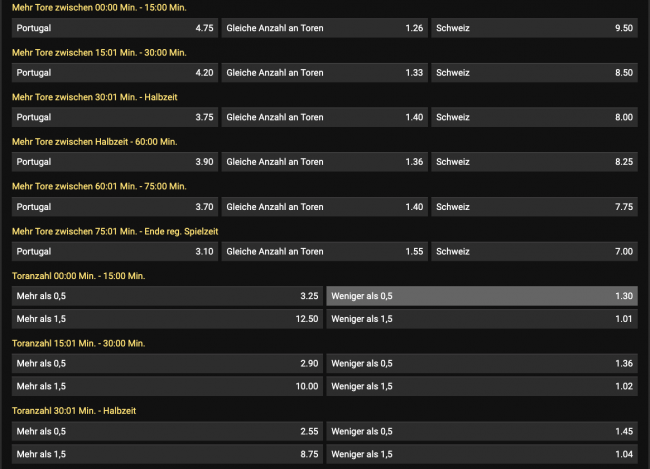Select Portugal at 3.90 odds
Image resolution: width=650 pixels, height=469 pixels.
coord(114,161)
